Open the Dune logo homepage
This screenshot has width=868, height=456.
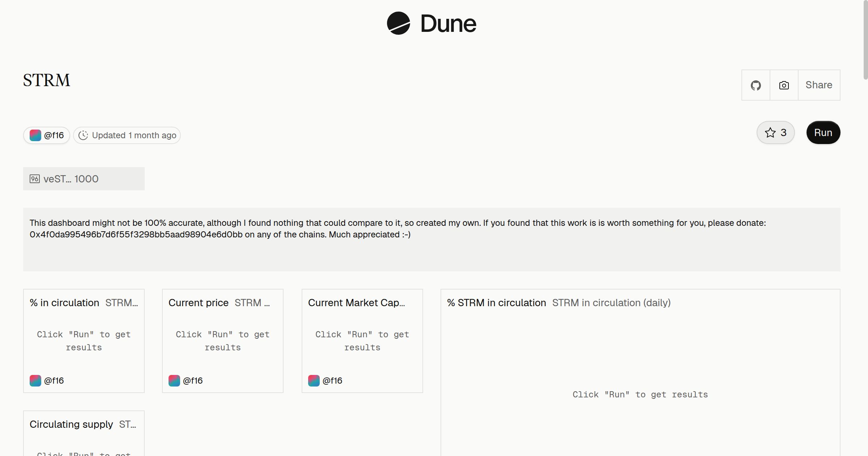pos(431,23)
